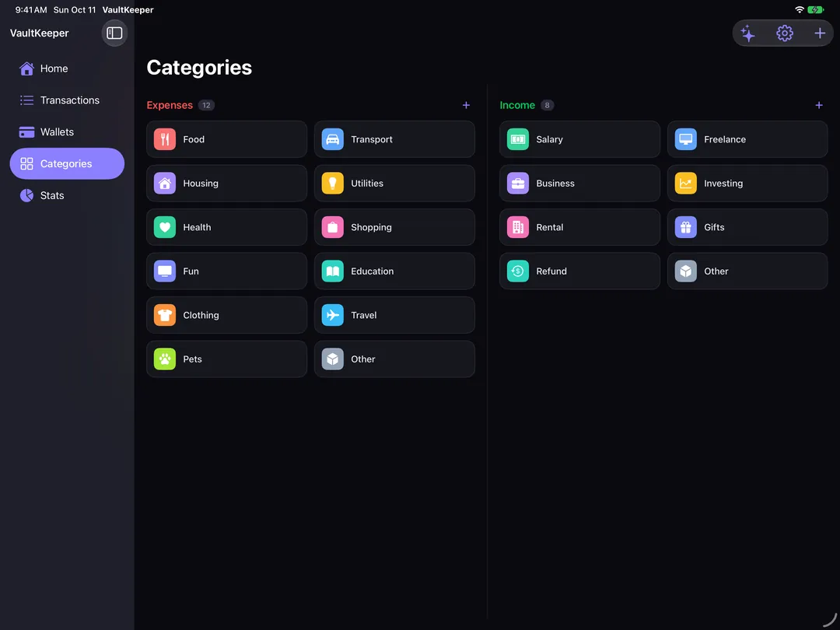
Task: Click the Categories page title
Action: pyautogui.click(x=199, y=68)
